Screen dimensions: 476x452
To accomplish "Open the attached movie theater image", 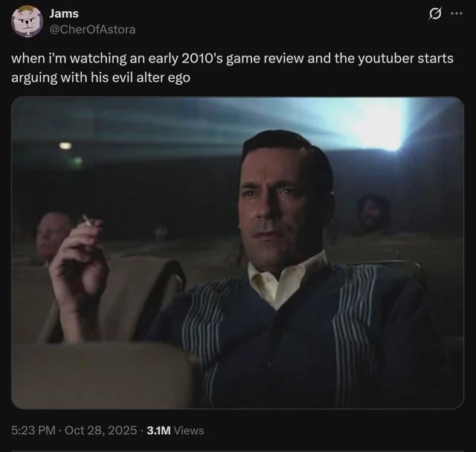I will (237, 253).
